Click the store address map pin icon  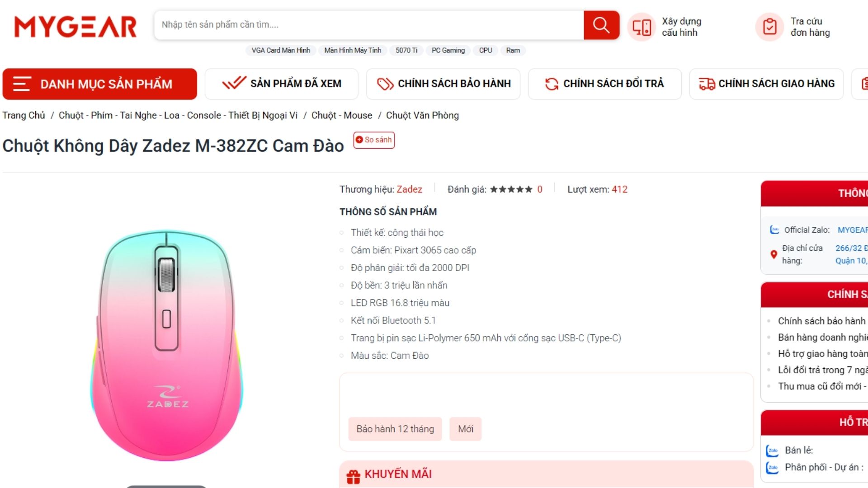coord(774,254)
